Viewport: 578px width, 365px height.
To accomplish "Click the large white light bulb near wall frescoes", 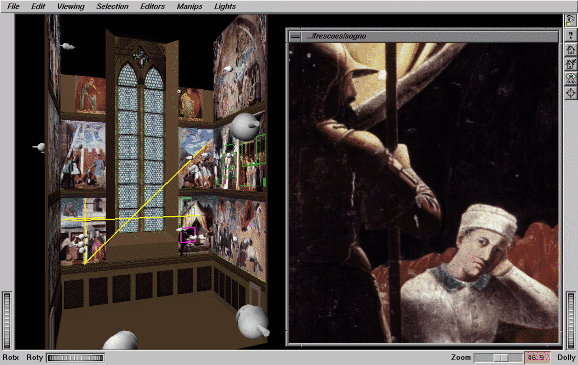I will point(244,126).
